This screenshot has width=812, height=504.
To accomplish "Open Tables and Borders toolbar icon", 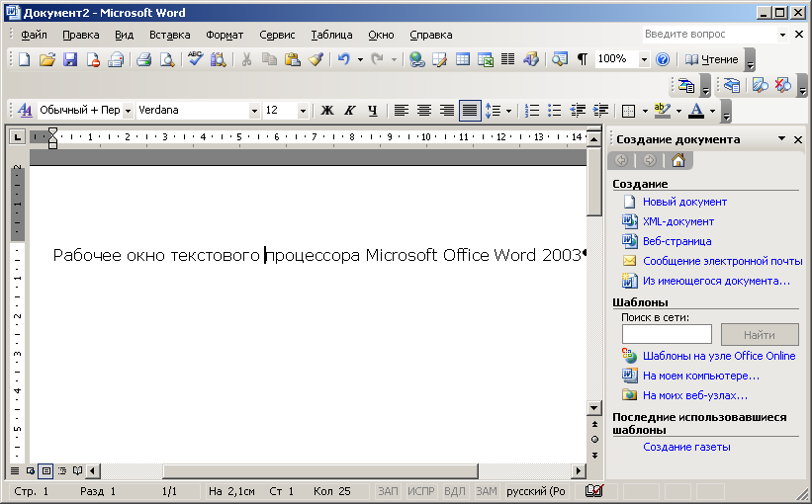I will pos(440,59).
